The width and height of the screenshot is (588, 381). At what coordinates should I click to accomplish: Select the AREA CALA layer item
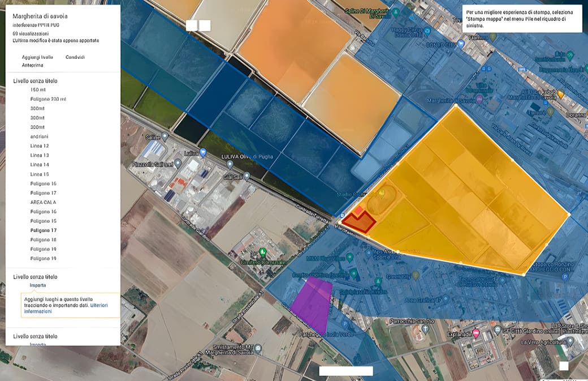(43, 202)
